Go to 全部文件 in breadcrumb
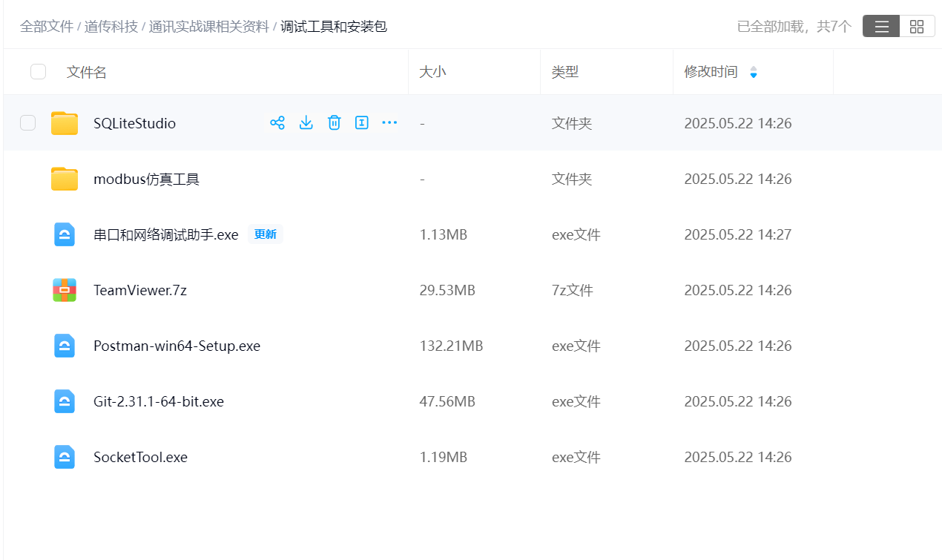 [47, 27]
